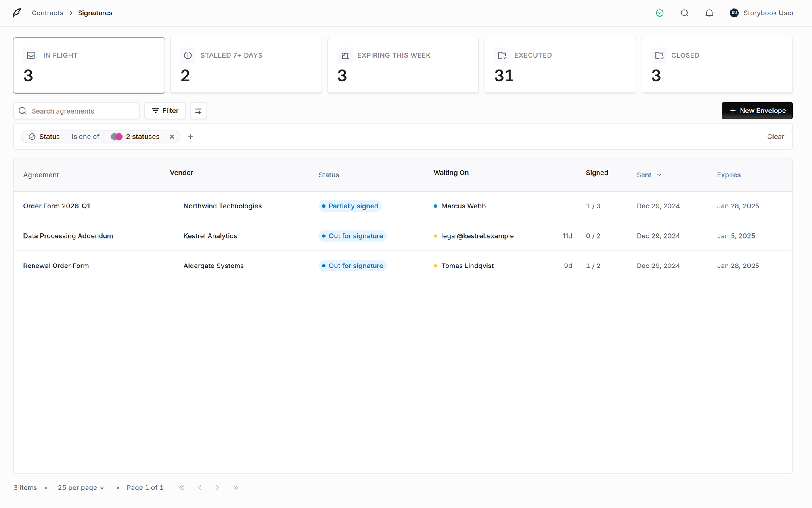This screenshot has width=812, height=508.
Task: Go to next page
Action: [x=218, y=488]
